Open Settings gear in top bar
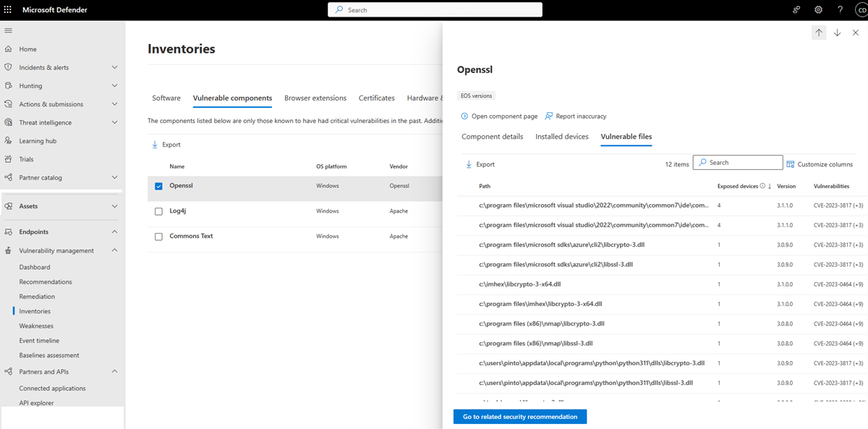This screenshot has height=429, width=868. point(818,9)
